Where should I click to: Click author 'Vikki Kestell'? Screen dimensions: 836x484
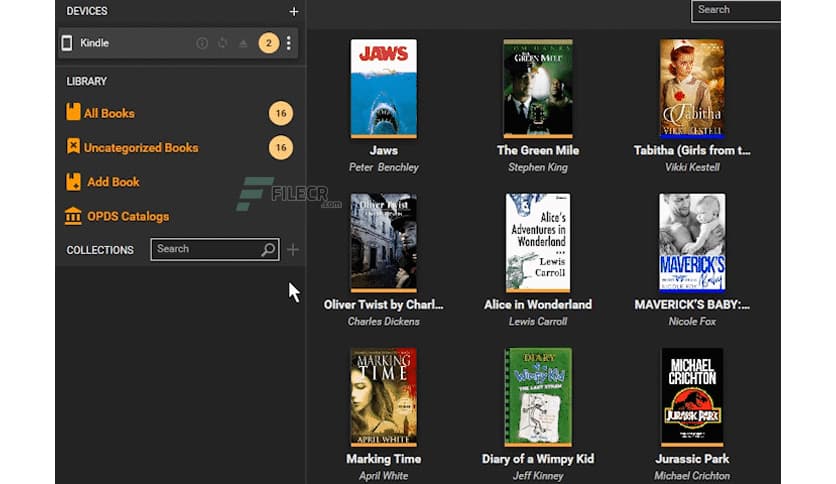click(692, 167)
